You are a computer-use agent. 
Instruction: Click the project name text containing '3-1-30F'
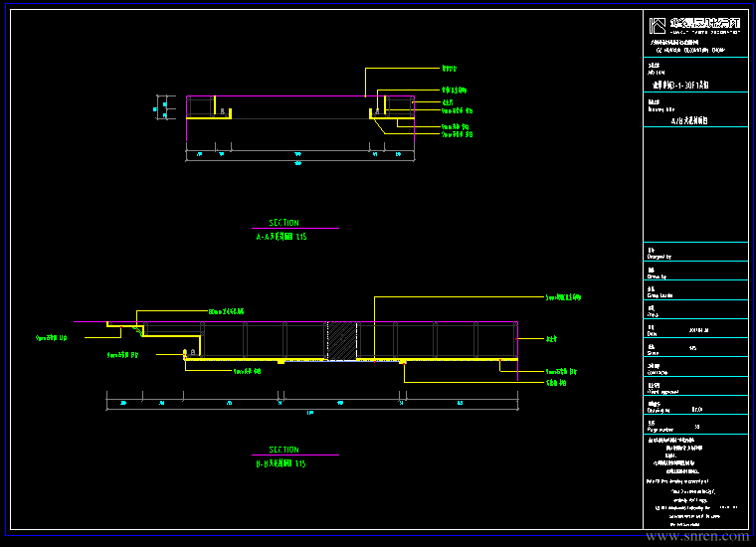tap(680, 86)
